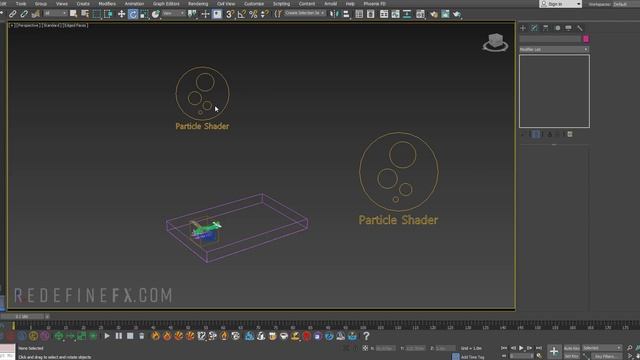Activate the Select and Rotate tool
This screenshot has width=640, height=360.
[133, 14]
